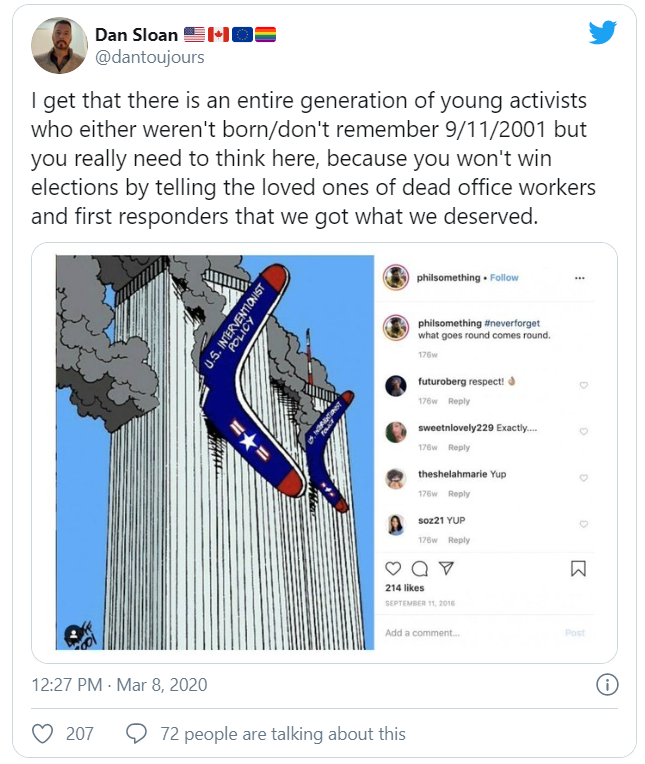Follow philsomething on Instagram
645x764 pixels.
tap(503, 278)
